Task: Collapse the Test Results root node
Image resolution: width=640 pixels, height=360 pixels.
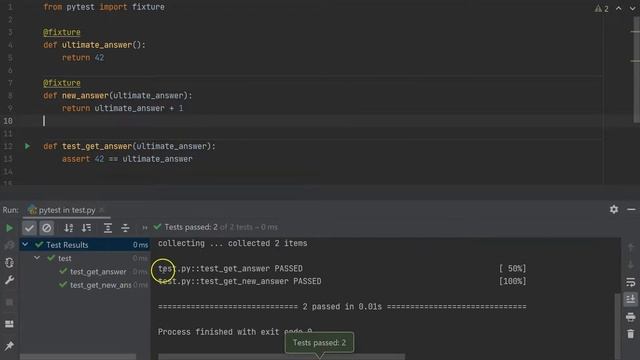Action: [x=25, y=244]
